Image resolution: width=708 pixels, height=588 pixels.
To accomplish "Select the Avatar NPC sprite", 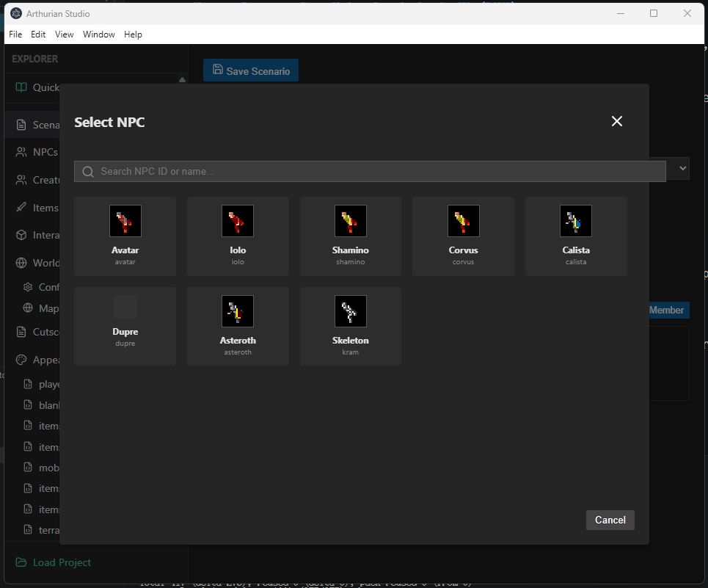I will coord(125,221).
